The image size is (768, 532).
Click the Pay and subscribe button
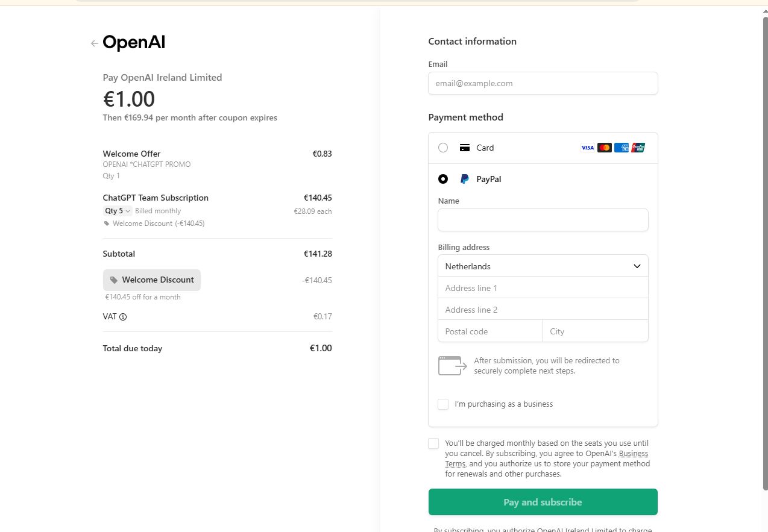pyautogui.click(x=543, y=502)
